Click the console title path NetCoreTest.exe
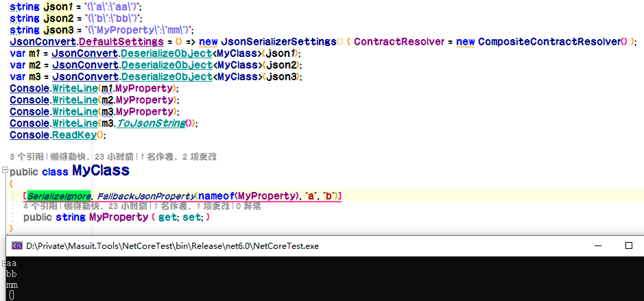This screenshot has height=301, width=644. pos(172,246)
